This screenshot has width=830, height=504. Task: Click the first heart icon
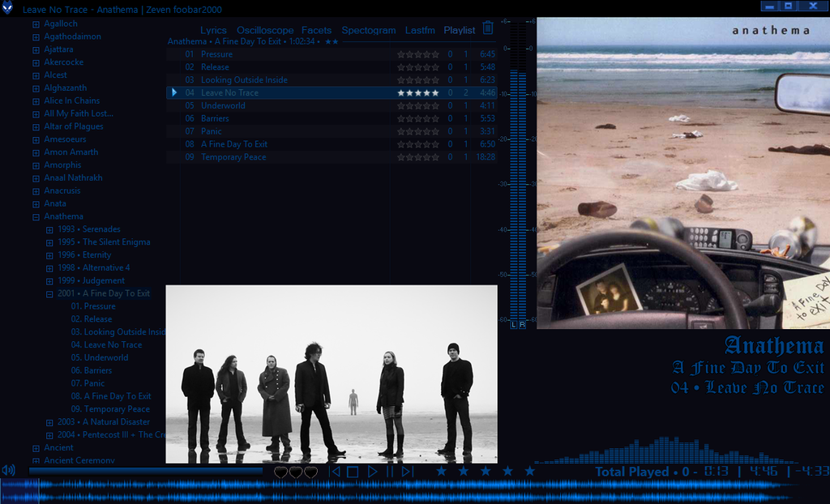pyautogui.click(x=280, y=472)
